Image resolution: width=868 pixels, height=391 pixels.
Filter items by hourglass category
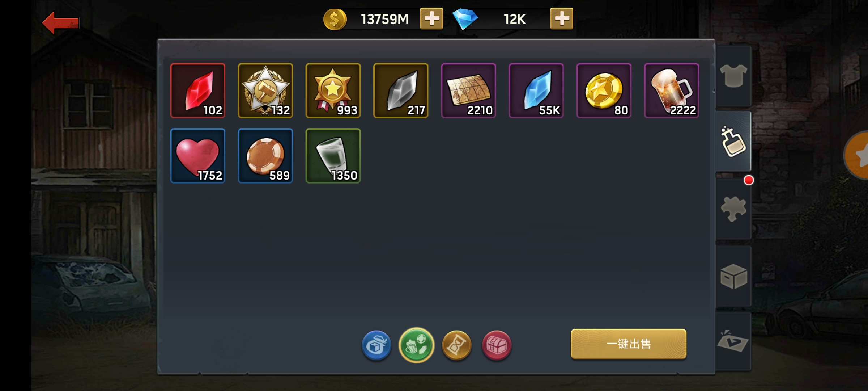click(x=457, y=345)
